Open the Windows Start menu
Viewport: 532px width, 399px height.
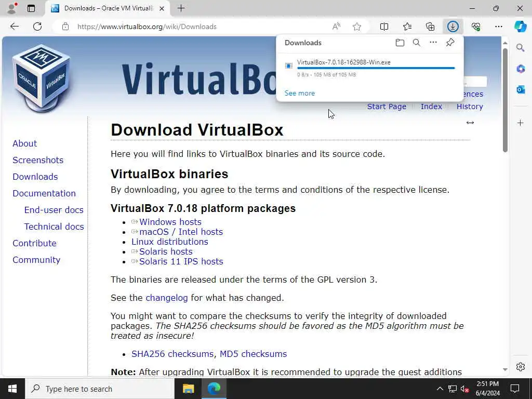point(12,389)
